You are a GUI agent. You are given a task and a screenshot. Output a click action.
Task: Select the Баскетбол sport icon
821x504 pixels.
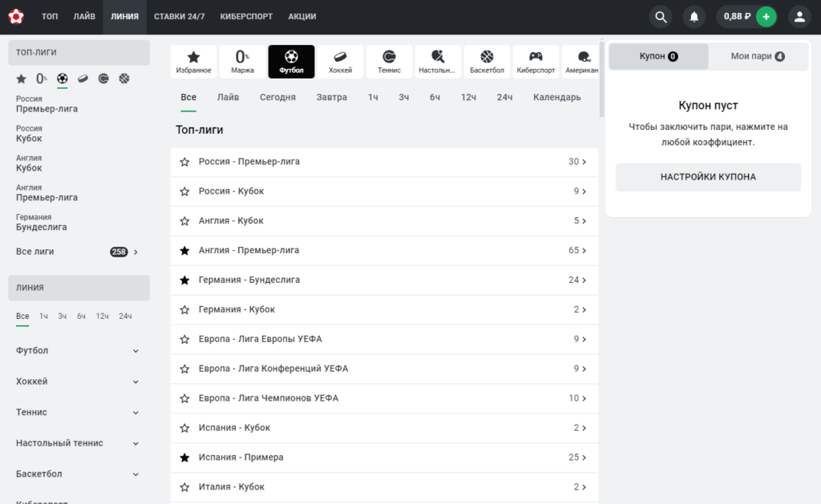click(487, 62)
